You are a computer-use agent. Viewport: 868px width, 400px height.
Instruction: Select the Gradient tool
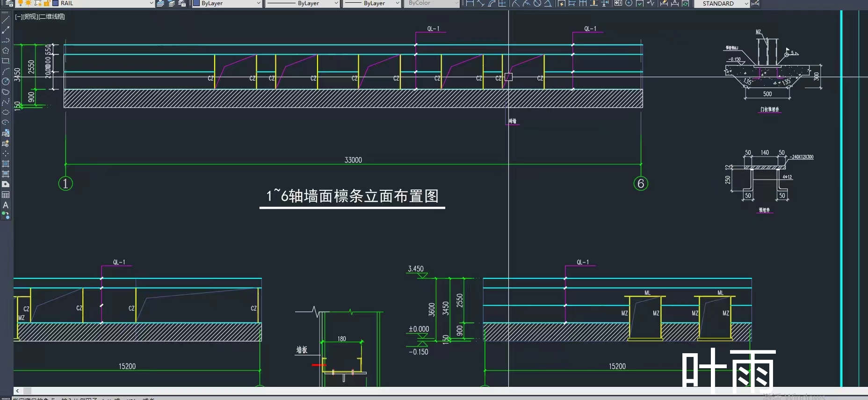[x=6, y=174]
